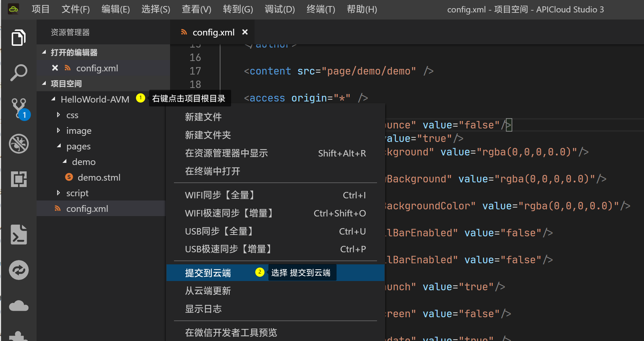
Task: Collapse the 打开的编辑器 section
Action: point(44,53)
